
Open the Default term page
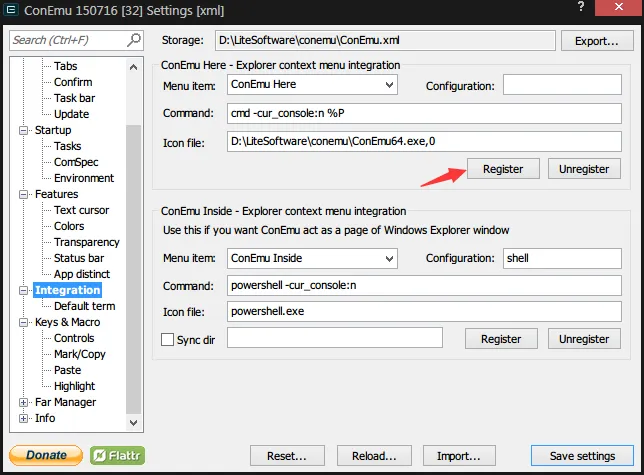click(x=85, y=306)
